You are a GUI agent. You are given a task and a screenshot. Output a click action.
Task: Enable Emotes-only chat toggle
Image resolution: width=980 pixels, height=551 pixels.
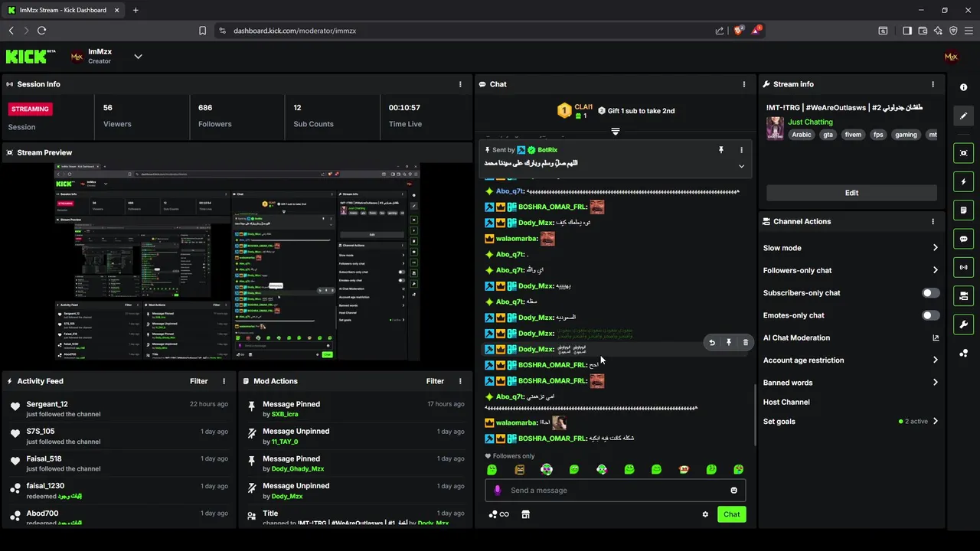[931, 315]
